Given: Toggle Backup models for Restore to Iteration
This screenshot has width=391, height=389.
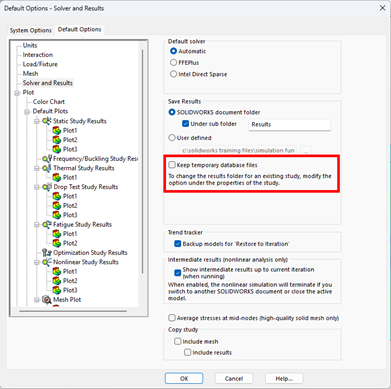Looking at the screenshot, I should (178, 244).
